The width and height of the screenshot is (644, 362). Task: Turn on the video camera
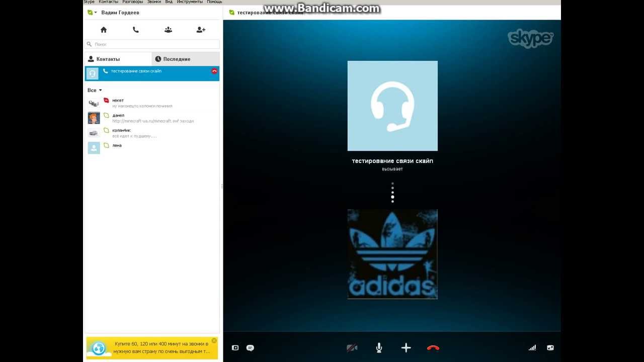(352, 347)
